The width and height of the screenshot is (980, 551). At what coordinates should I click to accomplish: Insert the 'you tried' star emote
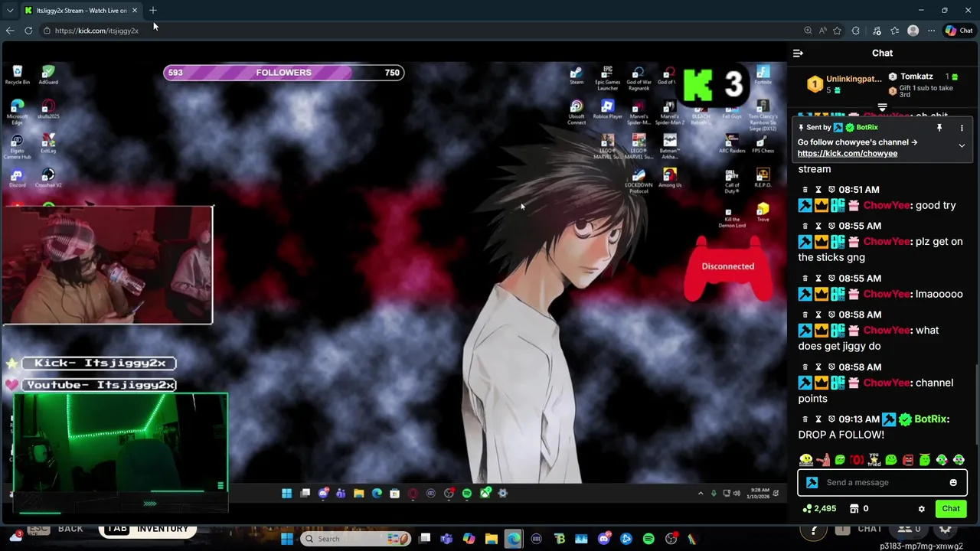pos(874,460)
